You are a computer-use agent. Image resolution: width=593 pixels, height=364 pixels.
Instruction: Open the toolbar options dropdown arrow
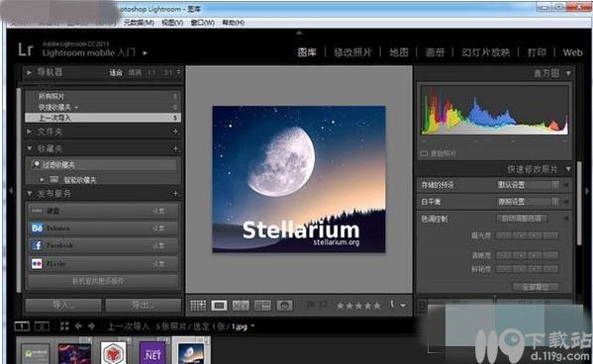tap(403, 306)
